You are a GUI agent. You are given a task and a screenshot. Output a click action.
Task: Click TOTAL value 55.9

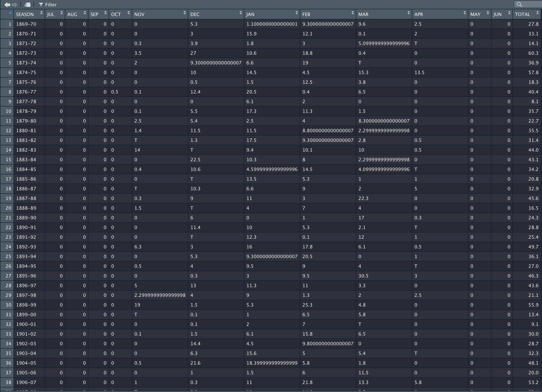(533, 305)
